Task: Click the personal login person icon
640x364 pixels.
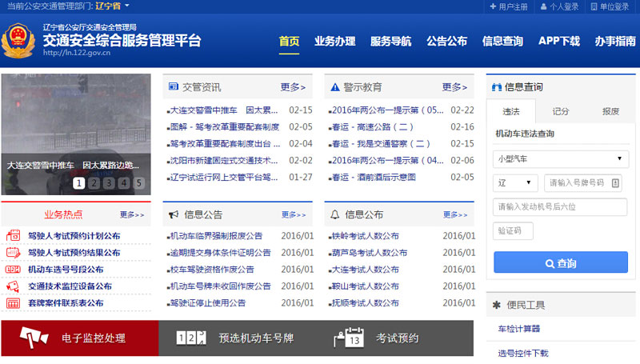Action: 544,6
